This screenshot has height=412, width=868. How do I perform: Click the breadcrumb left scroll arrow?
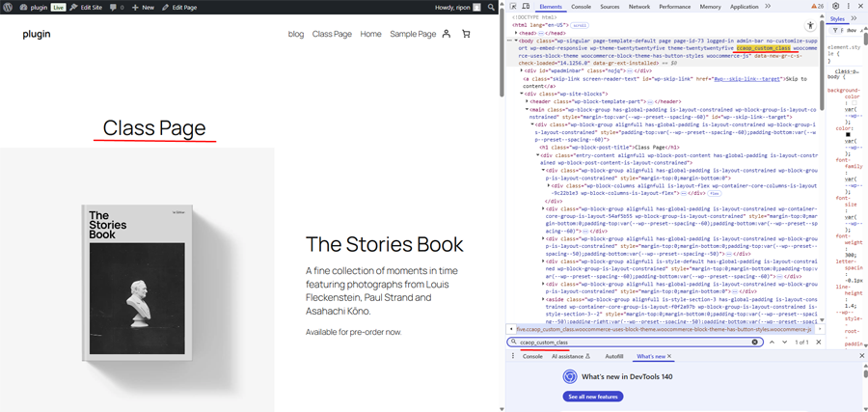[x=511, y=329]
